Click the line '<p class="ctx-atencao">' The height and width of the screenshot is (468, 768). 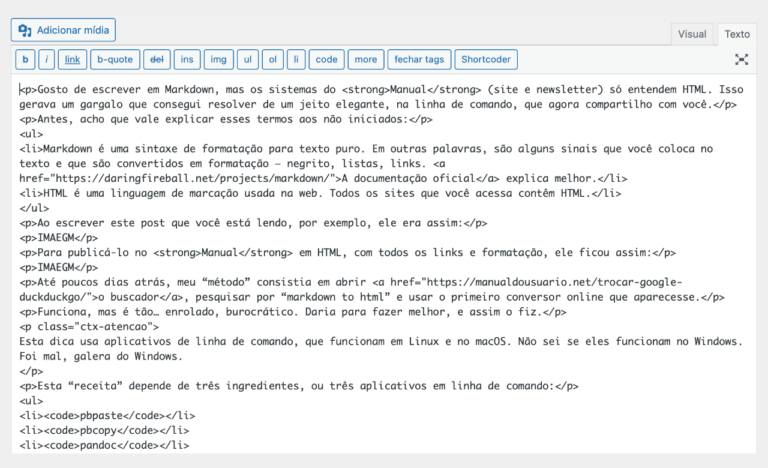[x=89, y=326]
